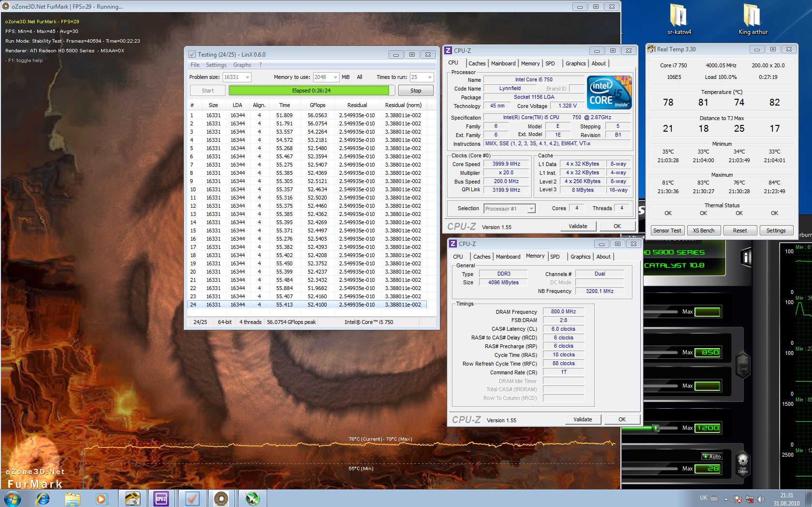Screen dimensions: 812x507
Task: Open the Memory to use dropdown in LinX
Action: 335,77
